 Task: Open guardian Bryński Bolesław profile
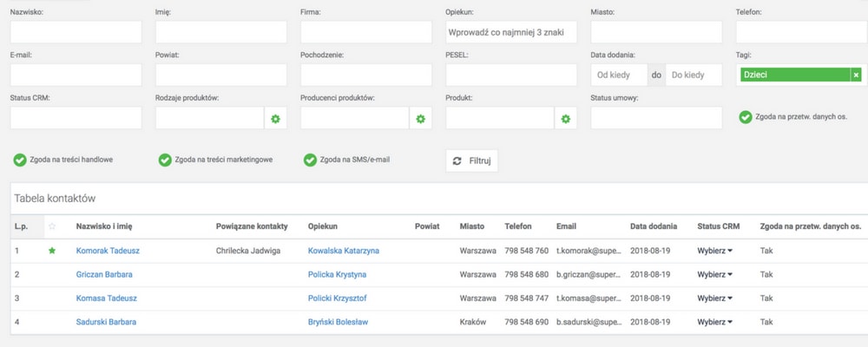pyautogui.click(x=338, y=322)
